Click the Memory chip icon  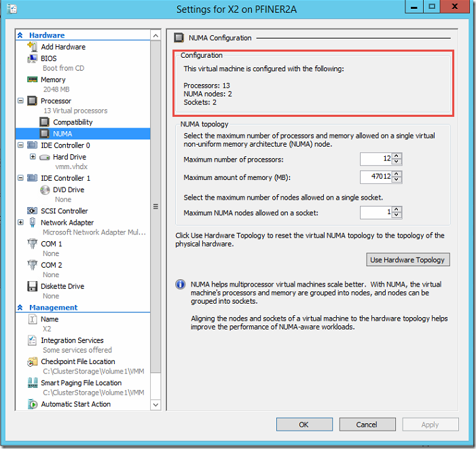[x=32, y=79]
